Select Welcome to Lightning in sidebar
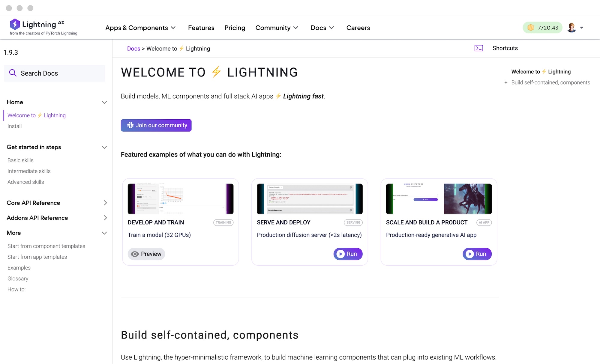Screen dimensions: 600x364 pyautogui.click(x=37, y=115)
